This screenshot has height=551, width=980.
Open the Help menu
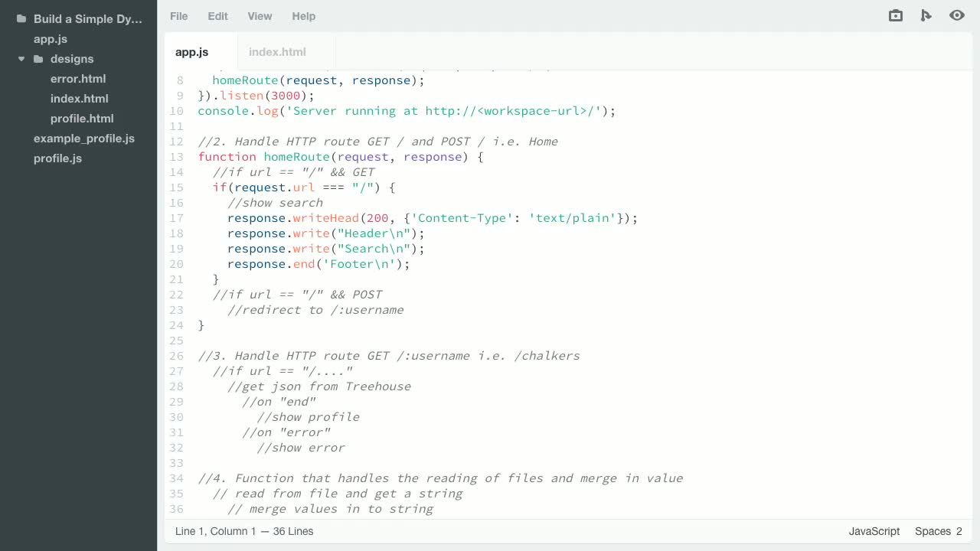(x=303, y=16)
